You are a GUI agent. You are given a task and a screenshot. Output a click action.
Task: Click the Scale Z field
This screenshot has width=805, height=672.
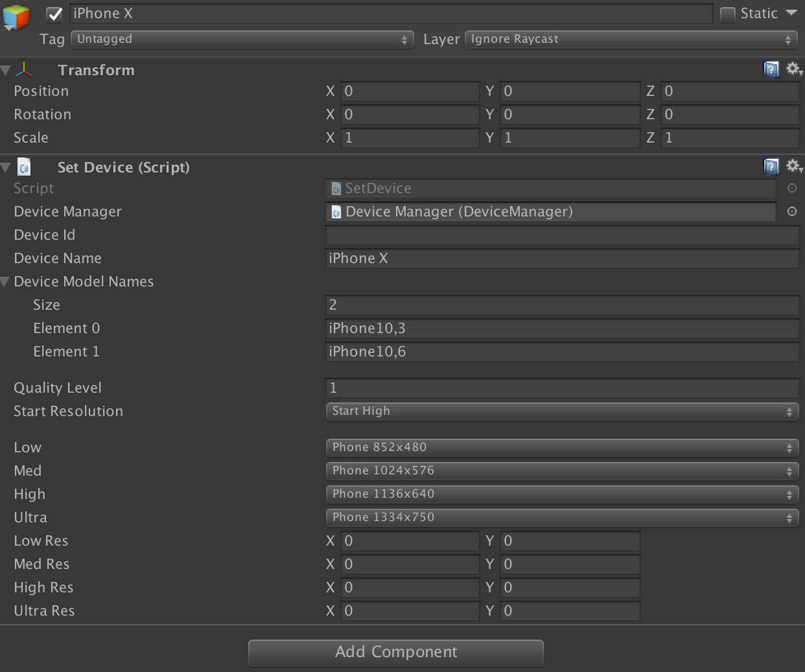(730, 138)
